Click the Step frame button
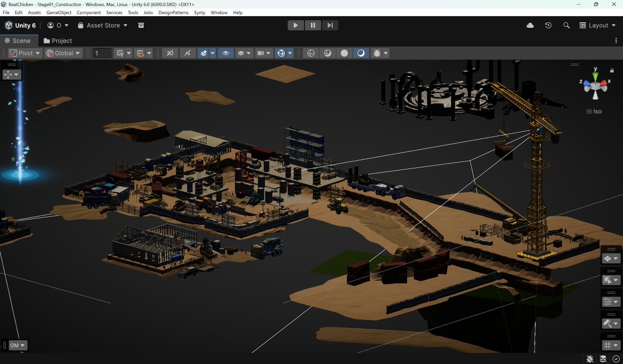Screen dimensions: 623x364 tap(330, 25)
